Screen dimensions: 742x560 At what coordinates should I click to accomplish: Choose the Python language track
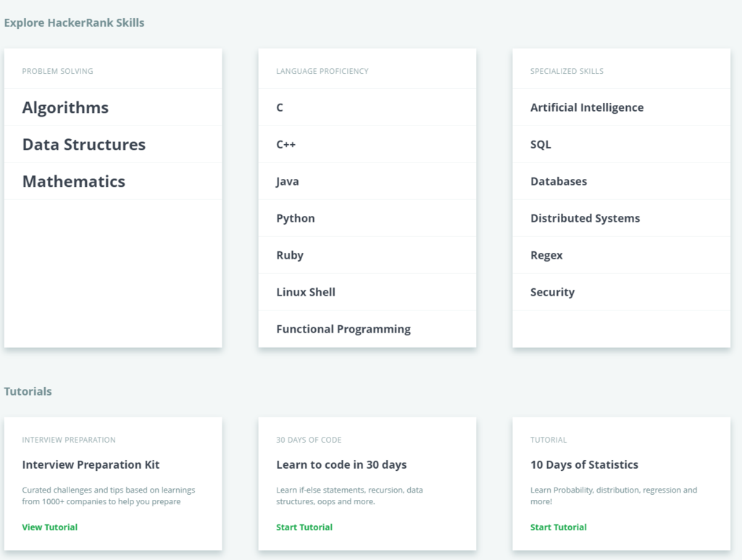pyautogui.click(x=296, y=219)
